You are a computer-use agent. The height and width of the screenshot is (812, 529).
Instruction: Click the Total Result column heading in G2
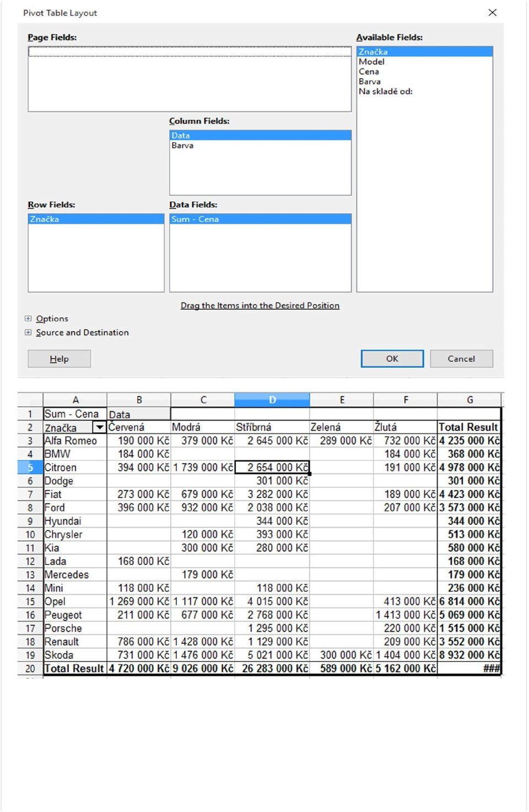[x=469, y=427]
